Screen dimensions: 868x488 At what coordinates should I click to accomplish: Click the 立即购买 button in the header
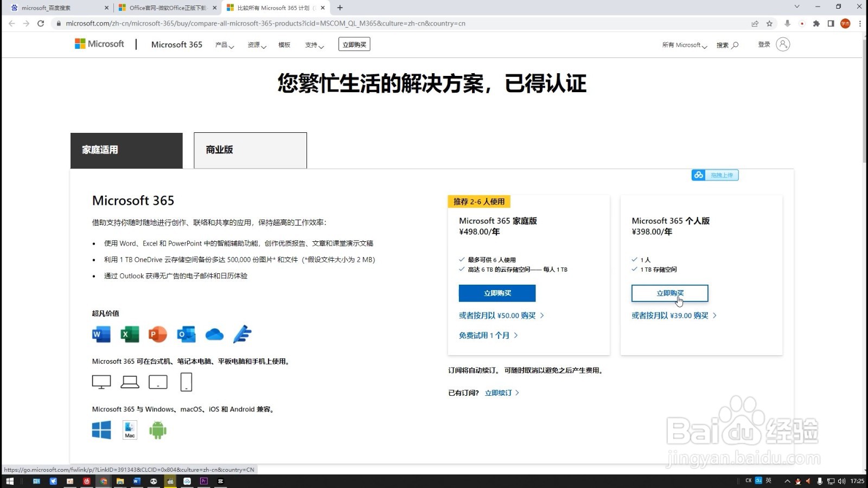coord(354,44)
